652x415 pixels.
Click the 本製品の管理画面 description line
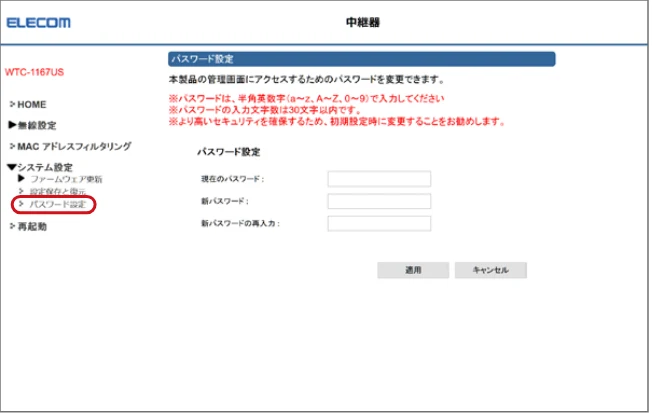tap(308, 79)
